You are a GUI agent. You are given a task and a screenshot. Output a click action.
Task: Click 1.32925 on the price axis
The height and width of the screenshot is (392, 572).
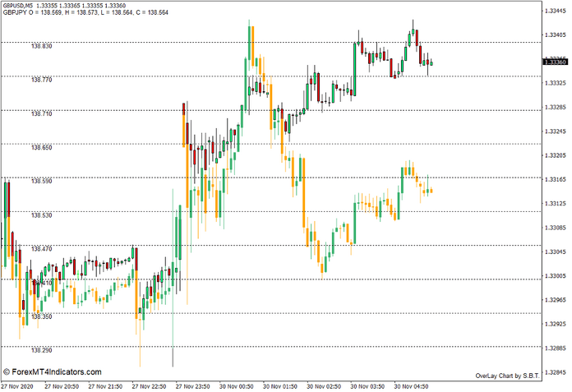(x=556, y=323)
